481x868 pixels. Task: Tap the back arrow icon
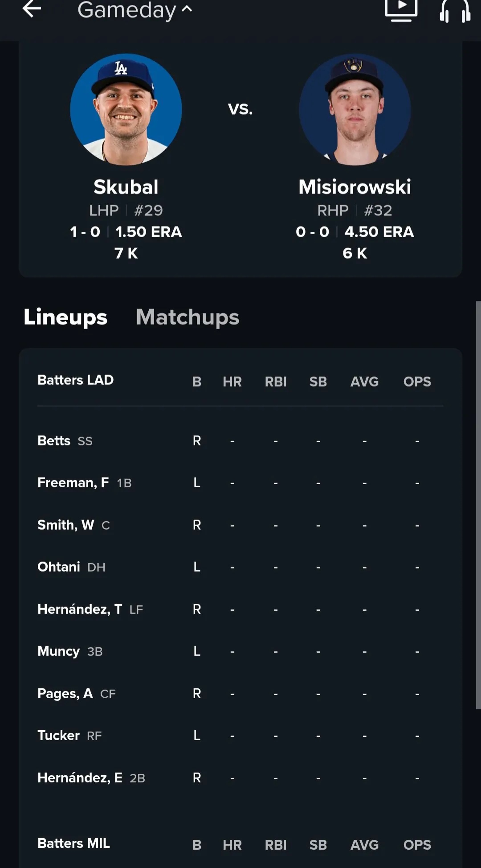32,9
